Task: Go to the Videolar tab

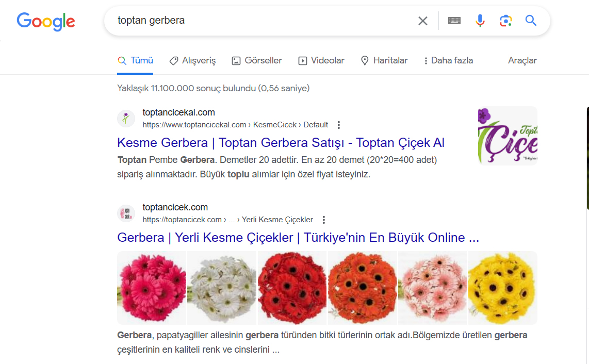Action: (321, 60)
